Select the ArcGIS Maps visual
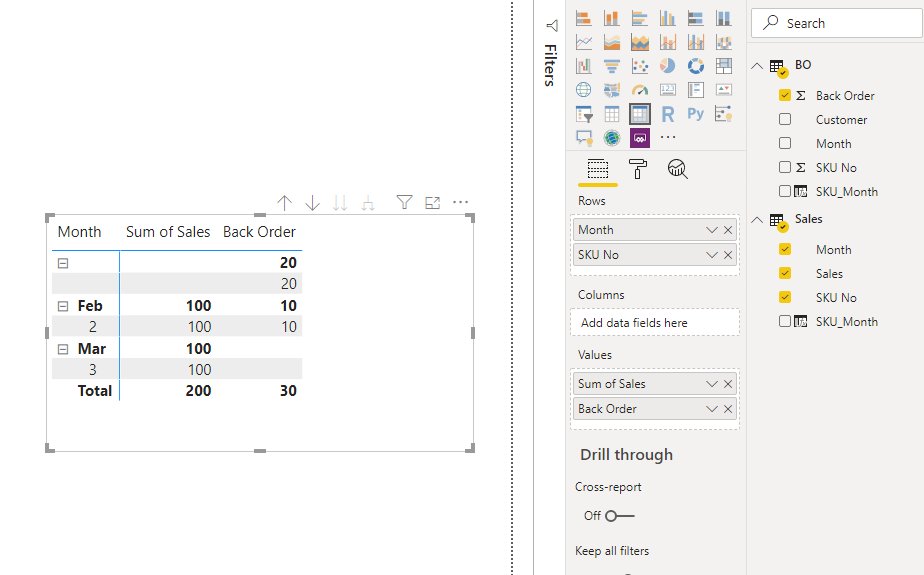Image resolution: width=924 pixels, height=575 pixels. point(612,138)
